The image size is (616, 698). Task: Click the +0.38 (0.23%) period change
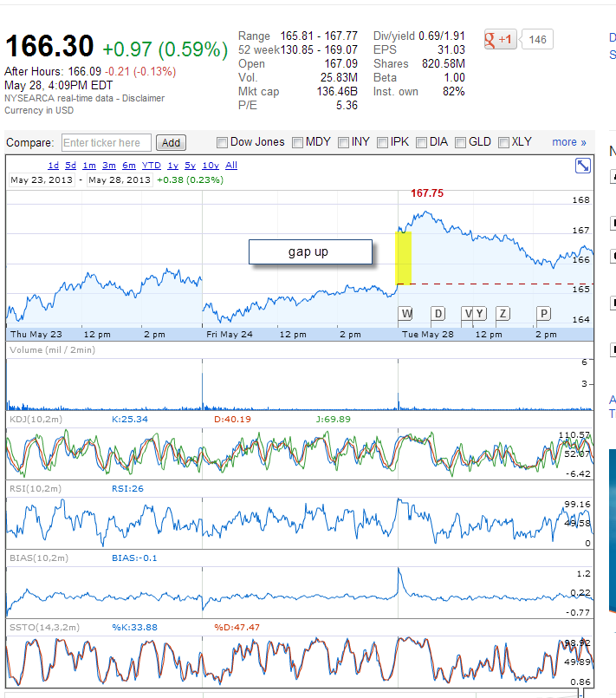pos(190,179)
